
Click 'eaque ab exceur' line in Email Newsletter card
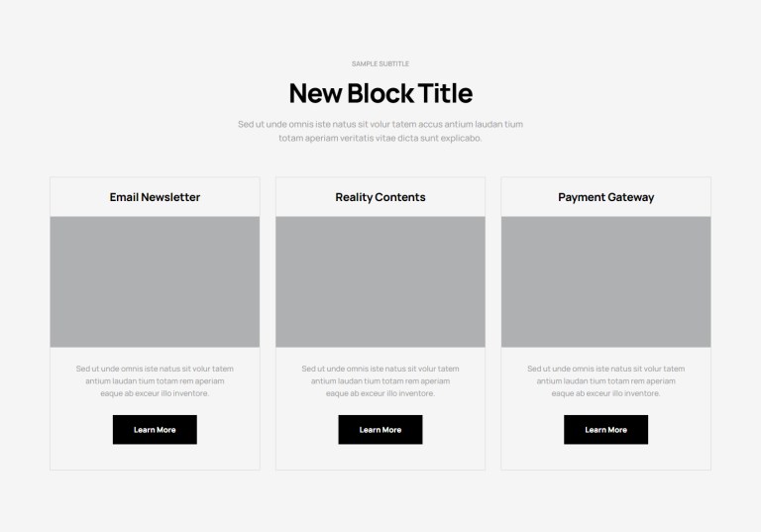point(155,393)
